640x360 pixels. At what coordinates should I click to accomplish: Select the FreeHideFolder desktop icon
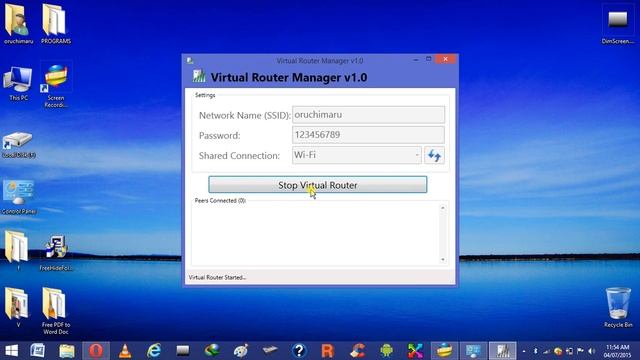pos(56,252)
